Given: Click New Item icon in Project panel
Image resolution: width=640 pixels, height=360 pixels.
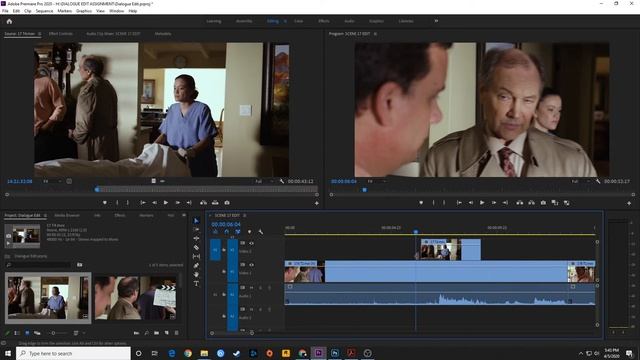Looking at the screenshot, I should click(x=167, y=333).
